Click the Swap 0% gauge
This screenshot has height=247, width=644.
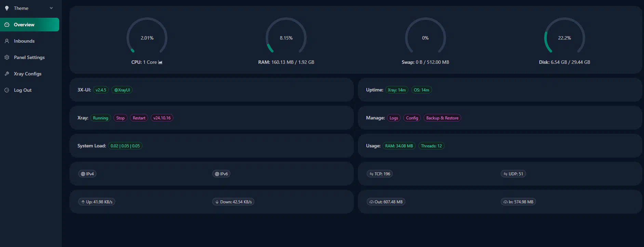[x=425, y=36]
